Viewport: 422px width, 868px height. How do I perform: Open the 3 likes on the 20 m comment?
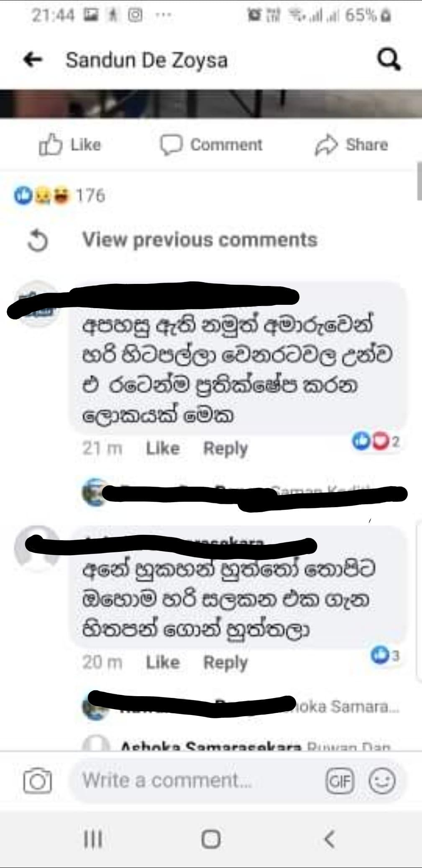coord(385,655)
